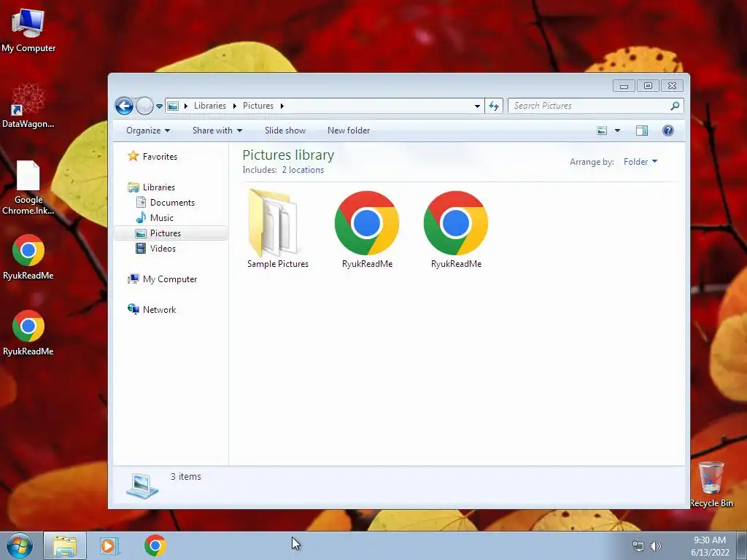Screen dimensions: 747x560
Task: Launch Windows Media Player from taskbar
Action: (109, 545)
